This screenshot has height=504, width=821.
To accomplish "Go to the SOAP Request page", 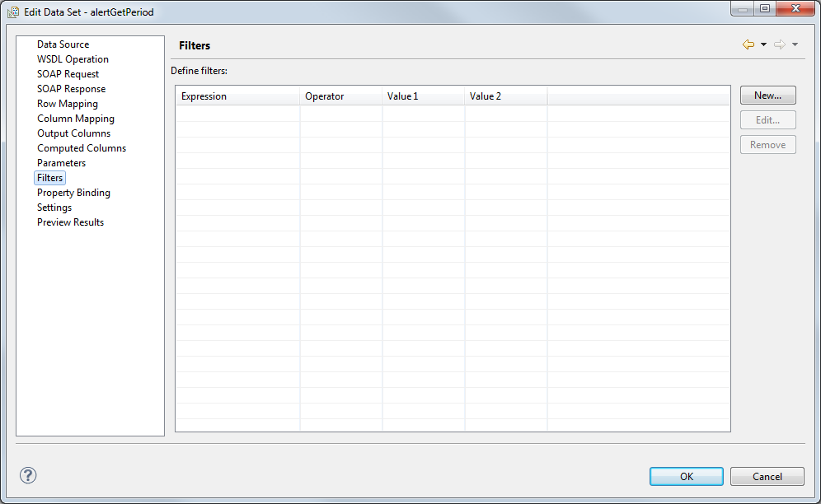I will (x=68, y=74).
